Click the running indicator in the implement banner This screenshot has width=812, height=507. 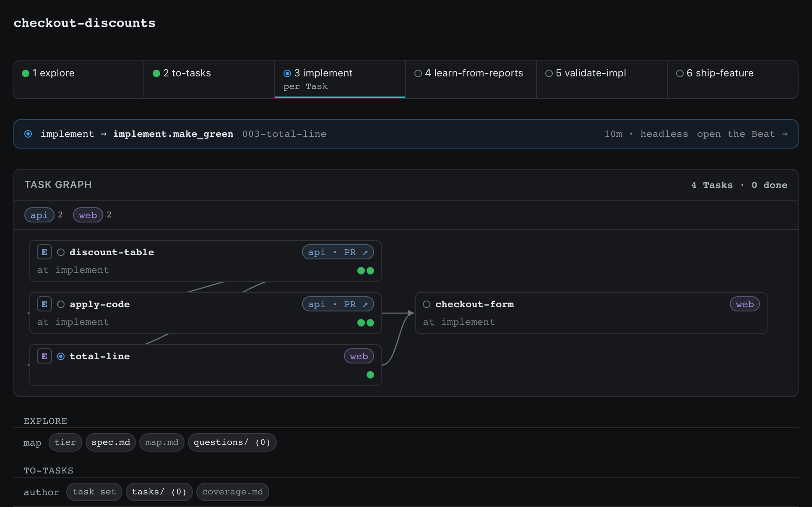point(28,134)
